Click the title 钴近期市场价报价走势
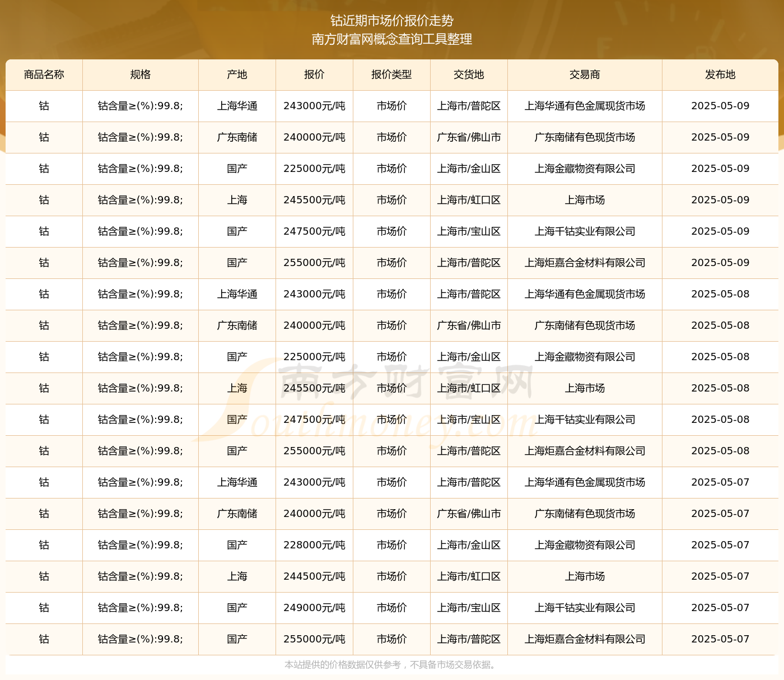Screen dimensions: 784x680 click(392, 21)
